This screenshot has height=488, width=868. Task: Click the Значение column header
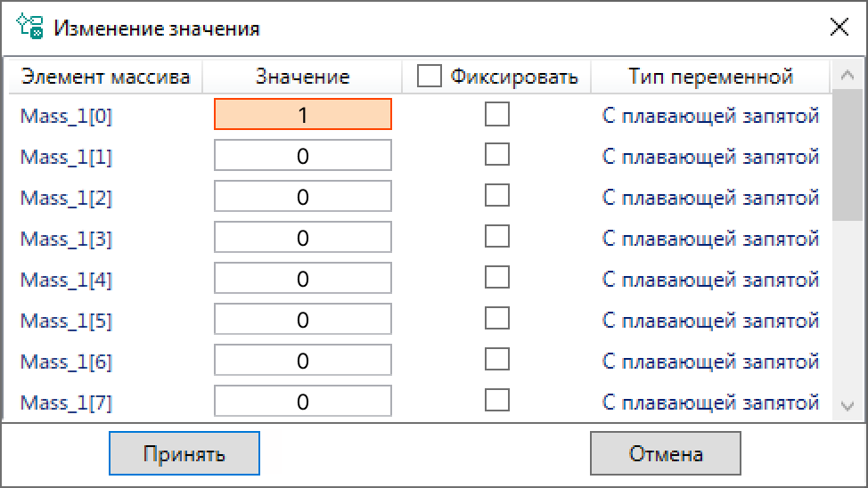[x=302, y=77]
